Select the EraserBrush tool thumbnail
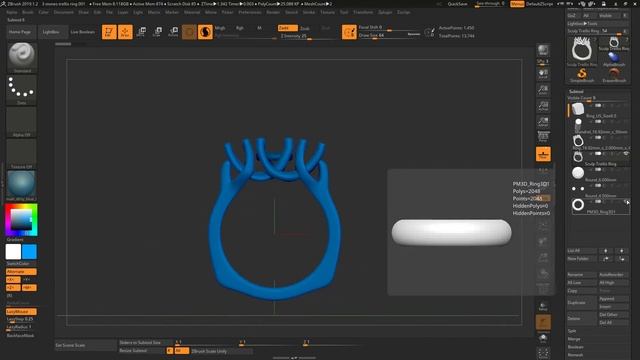640x360 pixels. 614,75
